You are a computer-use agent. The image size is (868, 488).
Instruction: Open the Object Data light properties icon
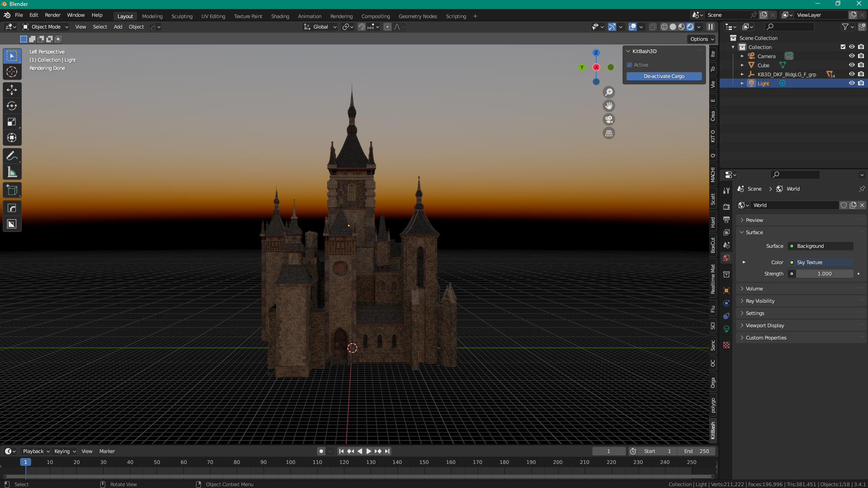pos(726,329)
